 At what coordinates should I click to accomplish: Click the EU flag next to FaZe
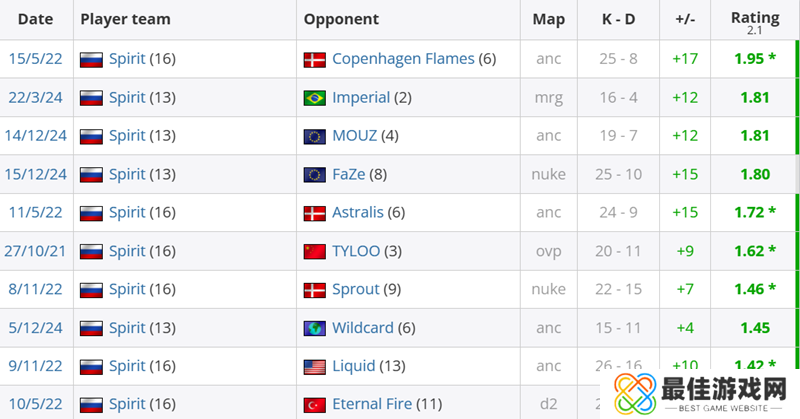[x=315, y=174]
